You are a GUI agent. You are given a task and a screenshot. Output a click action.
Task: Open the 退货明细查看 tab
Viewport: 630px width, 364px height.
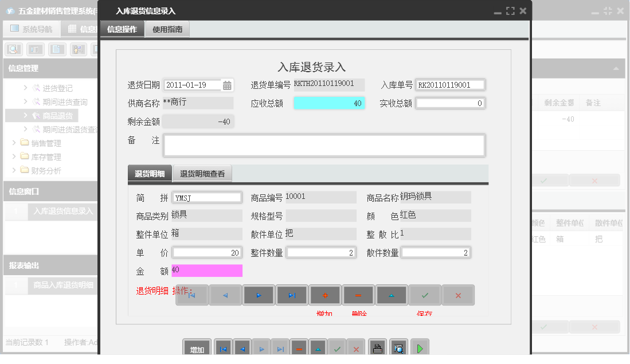(x=202, y=173)
